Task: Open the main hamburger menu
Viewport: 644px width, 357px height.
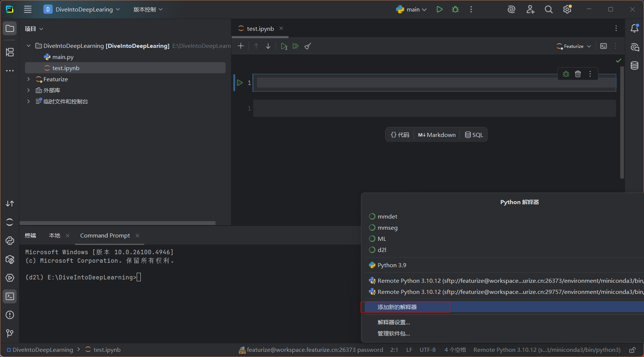Action: (x=28, y=9)
